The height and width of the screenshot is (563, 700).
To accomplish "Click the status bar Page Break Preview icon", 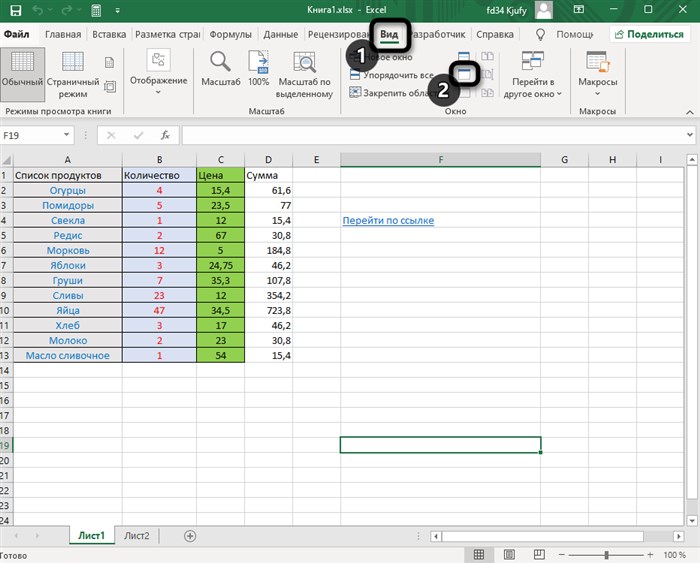I will click(539, 555).
